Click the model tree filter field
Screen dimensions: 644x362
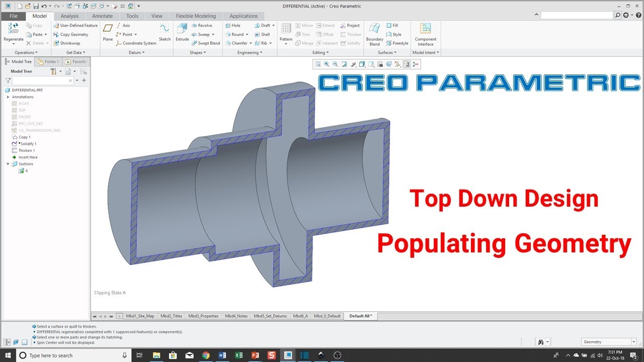pos(42,80)
